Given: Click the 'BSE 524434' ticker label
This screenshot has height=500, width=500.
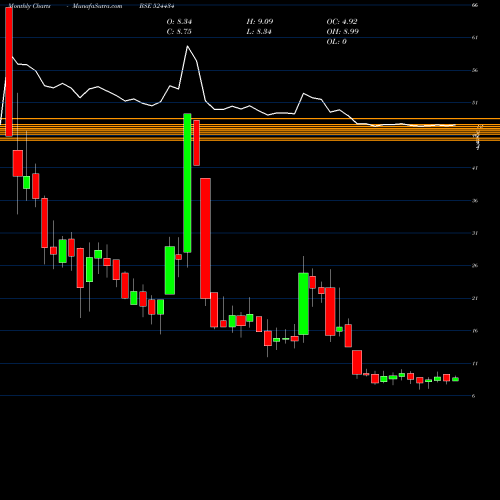Looking at the screenshot, I should tap(157, 6).
